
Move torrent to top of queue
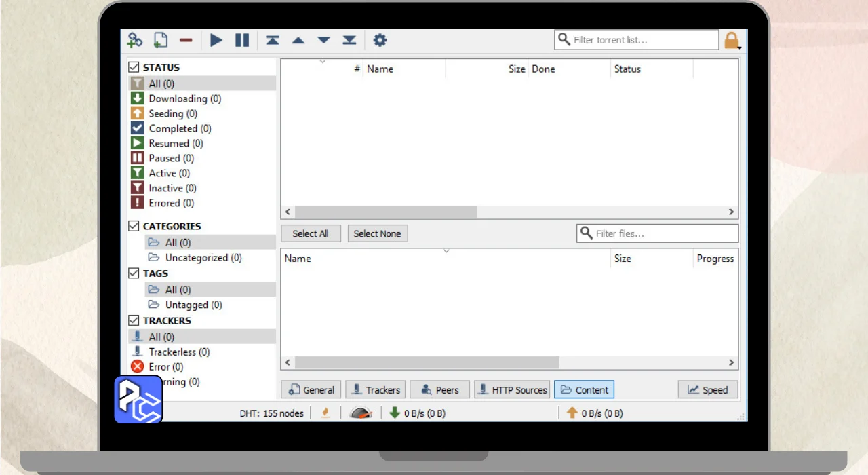pos(273,40)
